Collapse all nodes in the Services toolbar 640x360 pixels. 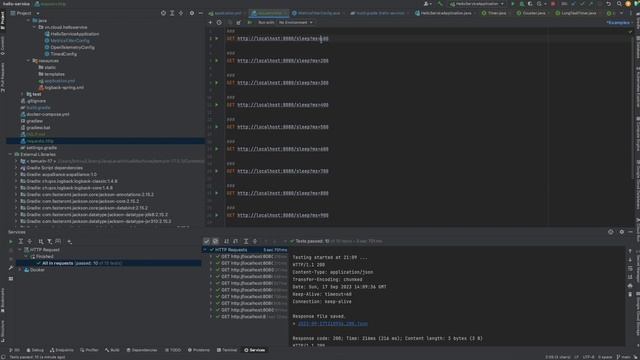(29, 241)
